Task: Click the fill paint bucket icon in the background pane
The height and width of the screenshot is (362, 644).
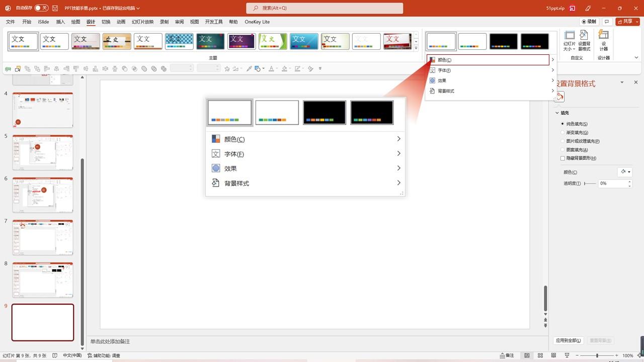Action: coord(560,97)
